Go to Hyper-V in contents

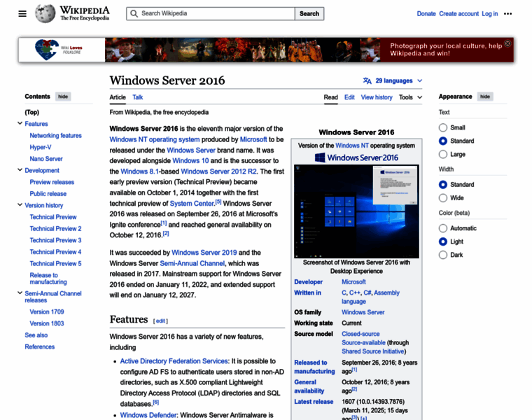point(41,147)
